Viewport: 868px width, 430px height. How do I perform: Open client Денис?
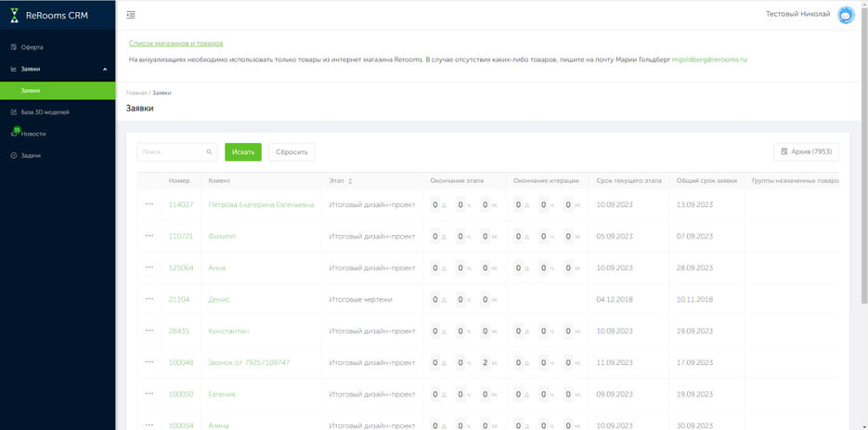tap(219, 299)
